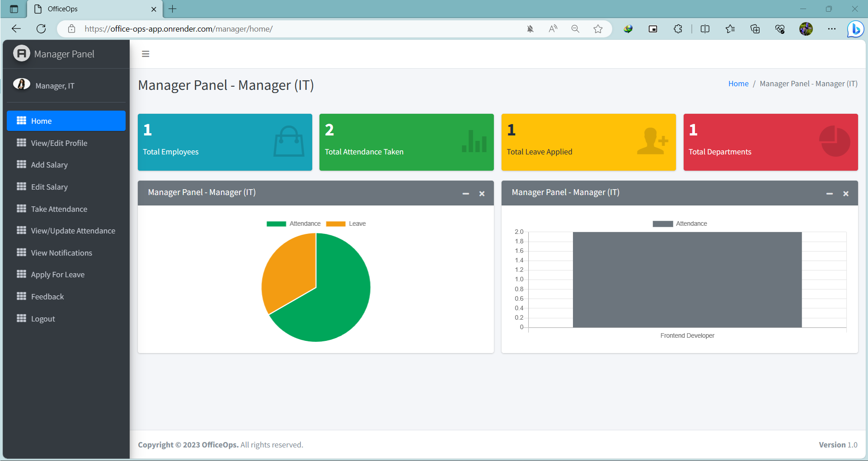Open Home in the sidebar
868x461 pixels.
66,121
